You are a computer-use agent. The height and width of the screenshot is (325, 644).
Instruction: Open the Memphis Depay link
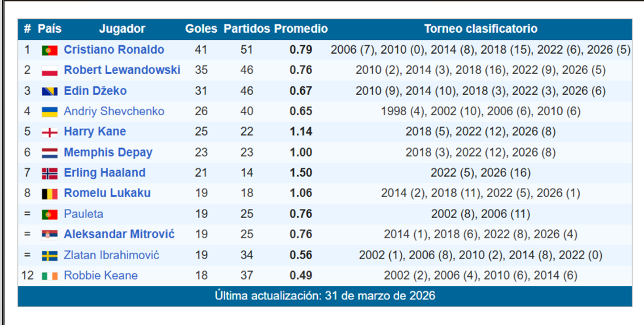point(108,152)
